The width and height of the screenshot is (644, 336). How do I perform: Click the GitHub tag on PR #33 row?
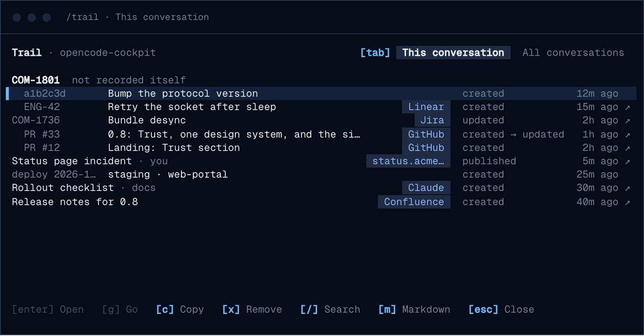426,135
